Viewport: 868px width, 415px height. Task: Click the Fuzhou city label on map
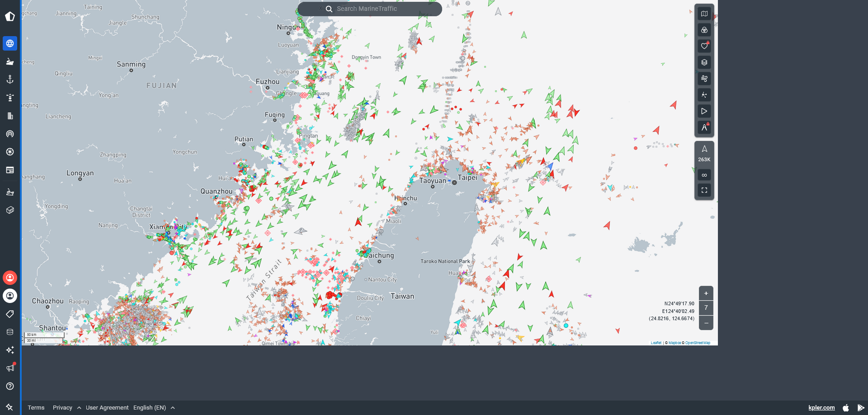(x=268, y=82)
